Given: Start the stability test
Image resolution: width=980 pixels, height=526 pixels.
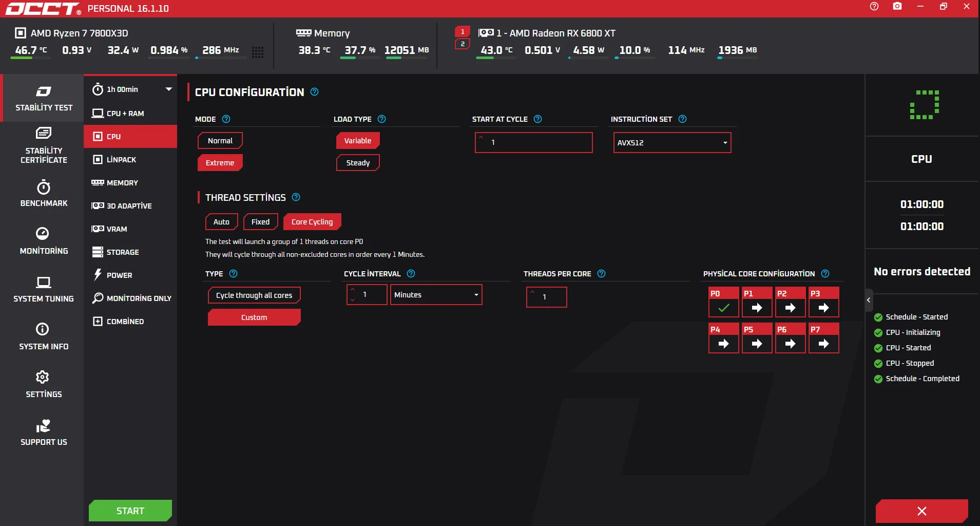Looking at the screenshot, I should point(130,511).
